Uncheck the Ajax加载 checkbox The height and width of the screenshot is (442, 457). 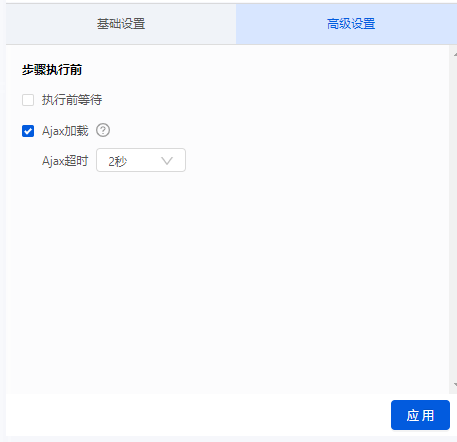28,131
